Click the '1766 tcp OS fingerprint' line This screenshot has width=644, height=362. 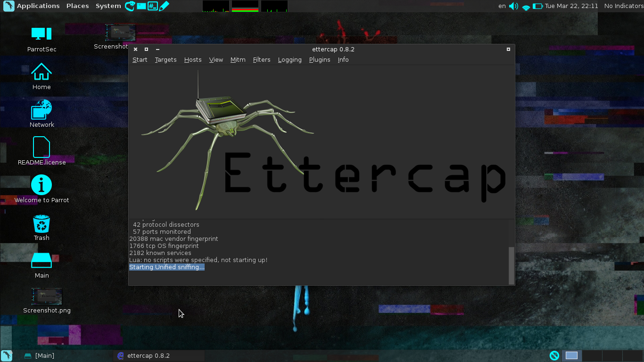pyautogui.click(x=164, y=246)
